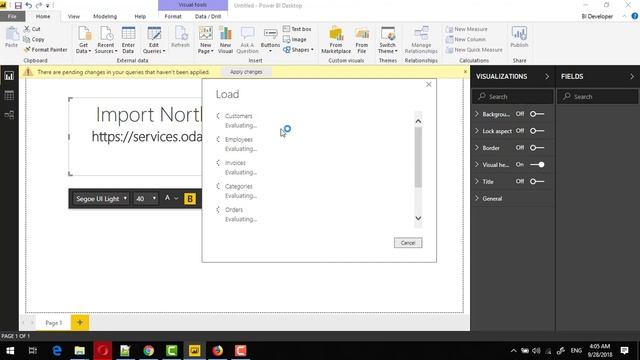The image size is (640, 360).
Task: Open the Buttons gallery
Action: [270, 40]
